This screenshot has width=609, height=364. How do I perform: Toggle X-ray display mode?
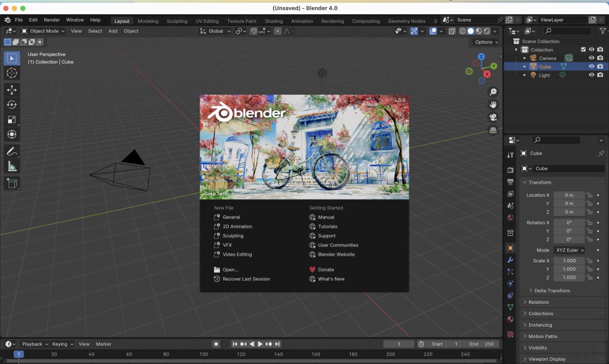[452, 31]
